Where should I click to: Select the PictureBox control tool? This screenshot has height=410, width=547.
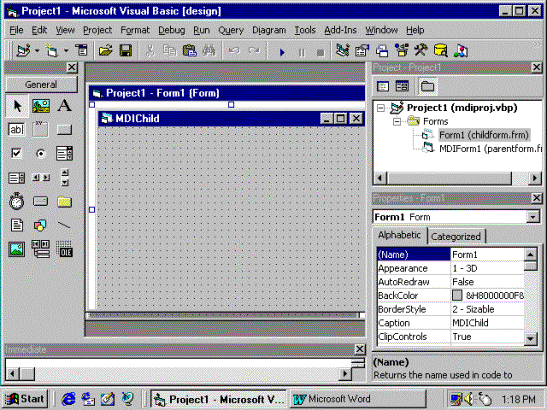point(41,106)
